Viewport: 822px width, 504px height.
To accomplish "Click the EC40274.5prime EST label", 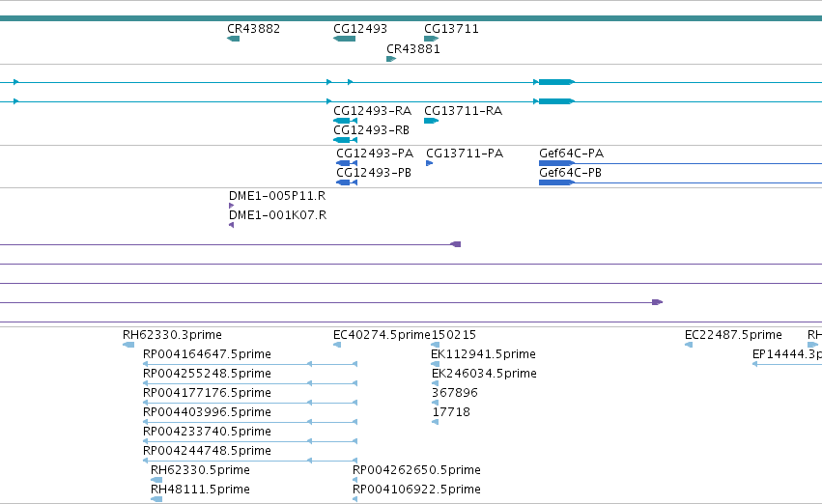I will [382, 335].
